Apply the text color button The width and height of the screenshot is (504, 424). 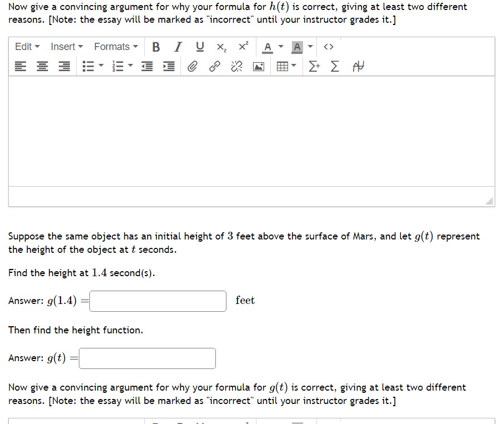coord(268,47)
